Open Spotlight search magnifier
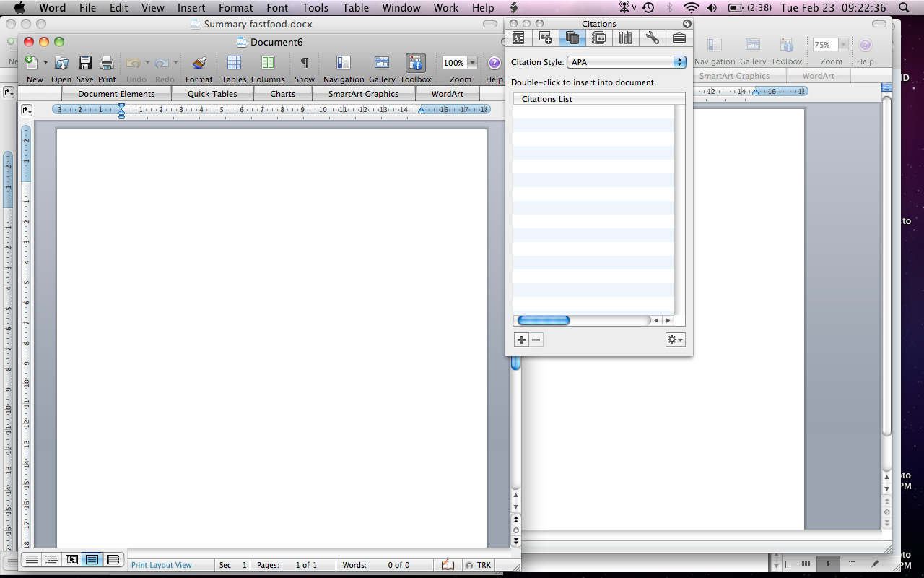 click(905, 8)
